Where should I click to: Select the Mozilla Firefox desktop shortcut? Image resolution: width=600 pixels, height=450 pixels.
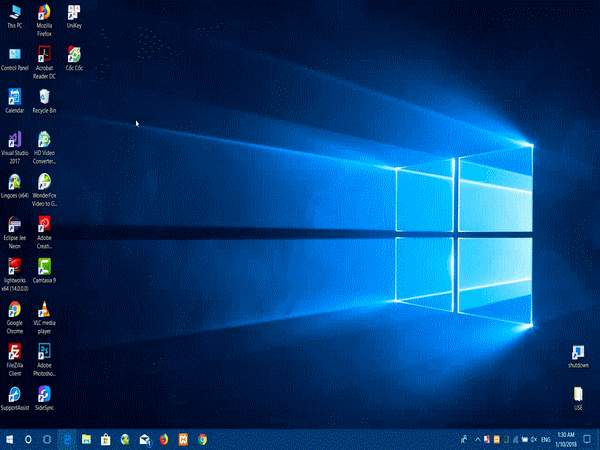[44, 13]
